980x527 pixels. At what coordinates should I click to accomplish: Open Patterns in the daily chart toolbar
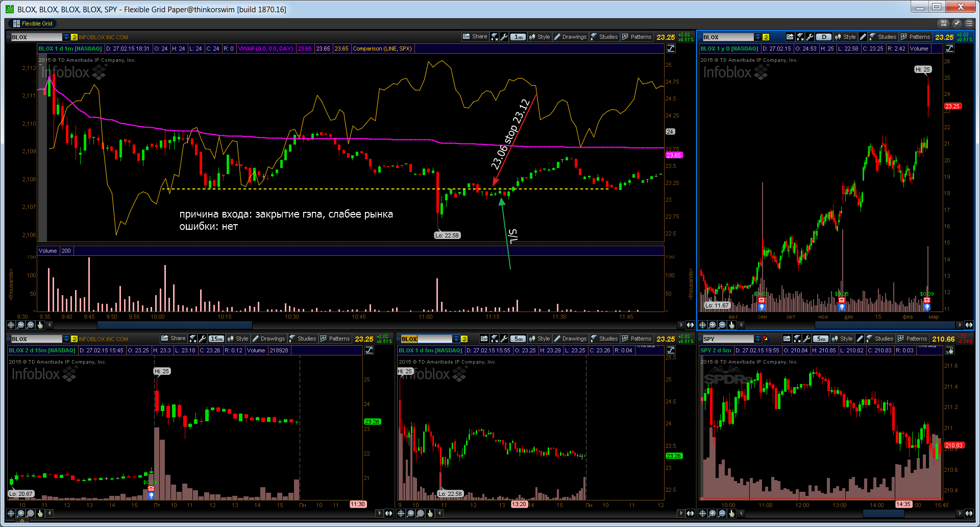click(x=916, y=37)
